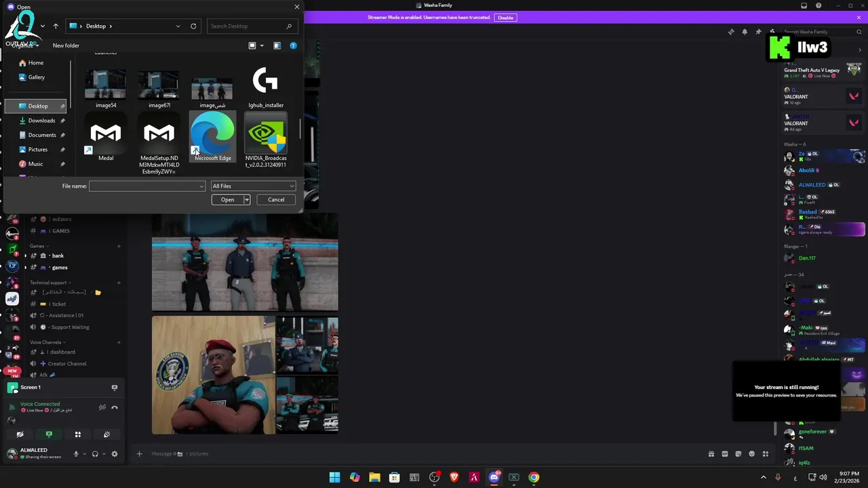Open Google Chrome from the taskbar
868x488 pixels.
click(534, 477)
